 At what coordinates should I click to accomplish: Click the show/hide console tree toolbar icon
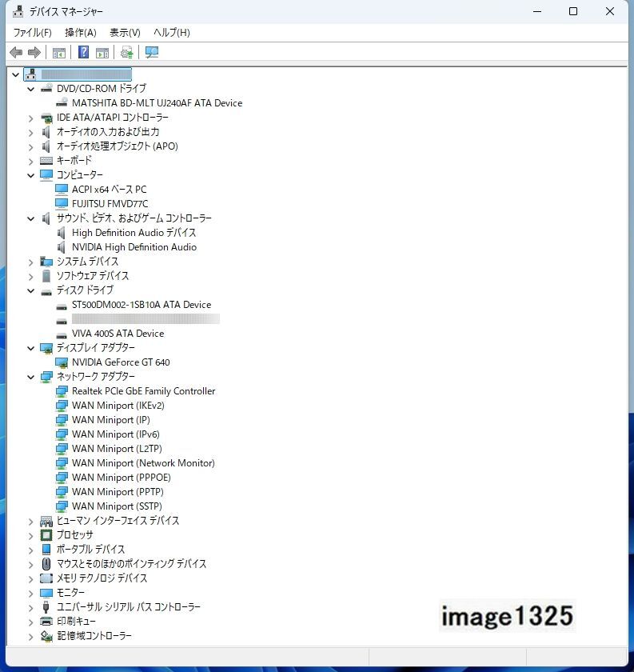tap(58, 53)
